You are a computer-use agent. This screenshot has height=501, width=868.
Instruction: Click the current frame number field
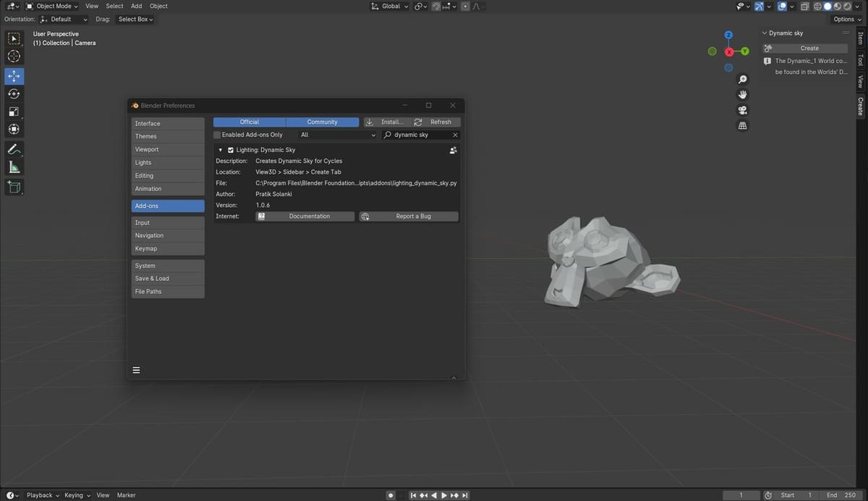point(740,495)
